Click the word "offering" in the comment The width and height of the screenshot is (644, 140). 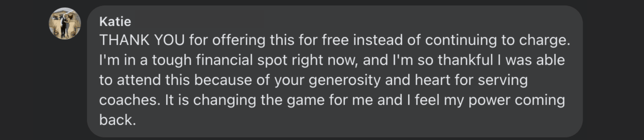click(x=239, y=40)
